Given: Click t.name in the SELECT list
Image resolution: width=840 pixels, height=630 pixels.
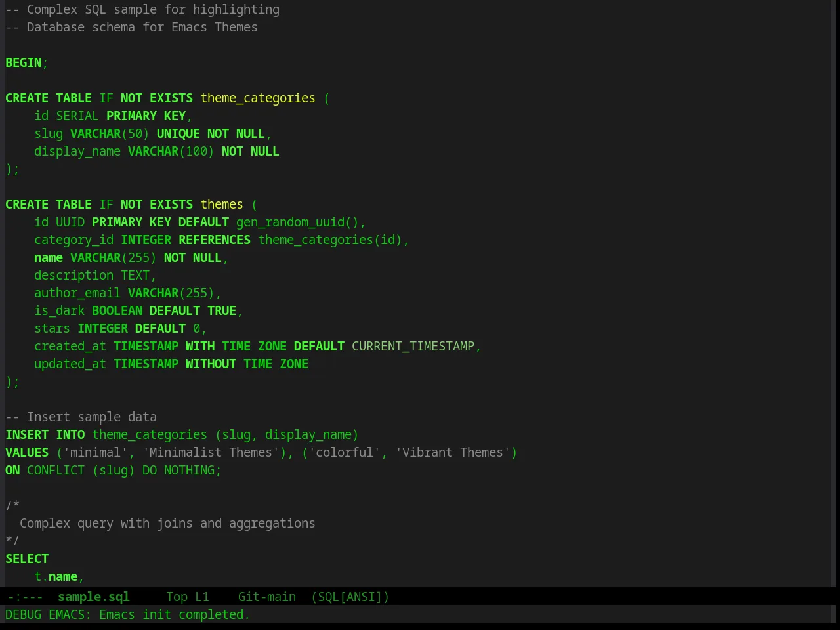Looking at the screenshot, I should pyautogui.click(x=56, y=576).
